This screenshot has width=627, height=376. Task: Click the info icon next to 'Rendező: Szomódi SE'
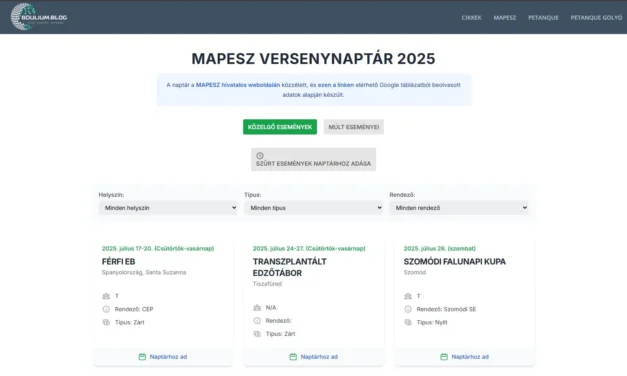pos(408,309)
